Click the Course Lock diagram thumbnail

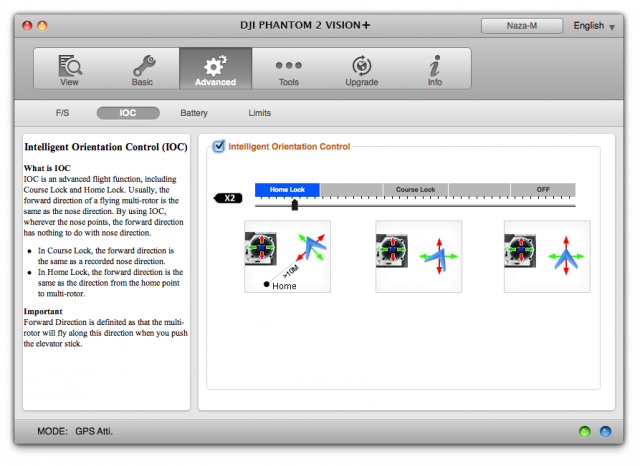point(418,257)
